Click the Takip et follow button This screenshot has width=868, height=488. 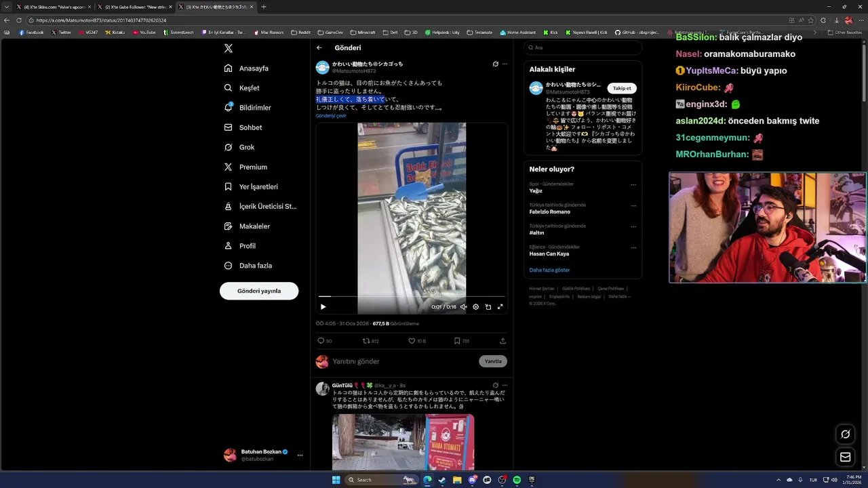click(x=622, y=88)
